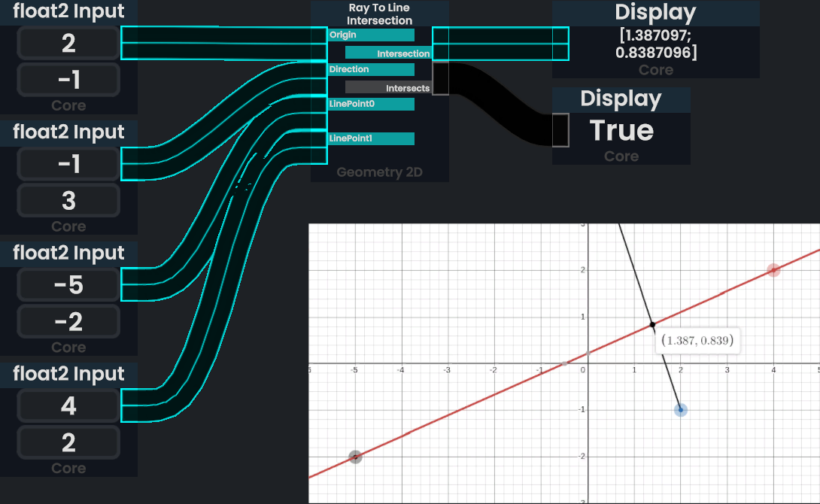The width and height of the screenshot is (820, 504).
Task: Click the True value in the Display node
Action: tap(621, 130)
